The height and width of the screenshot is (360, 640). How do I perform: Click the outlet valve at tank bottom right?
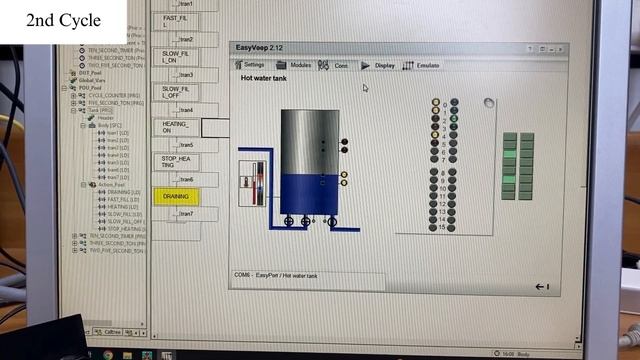(332, 222)
